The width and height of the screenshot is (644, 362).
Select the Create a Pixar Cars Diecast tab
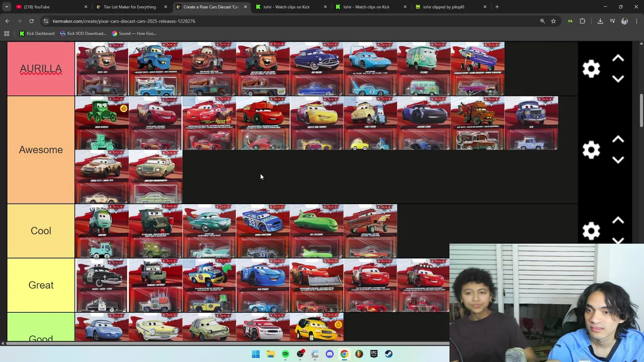pyautogui.click(x=212, y=7)
